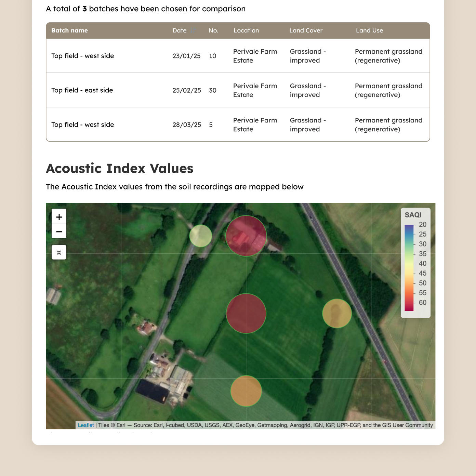Click the map fit-to-bounds button
Viewport: 476px width, 476px height.
tap(59, 252)
